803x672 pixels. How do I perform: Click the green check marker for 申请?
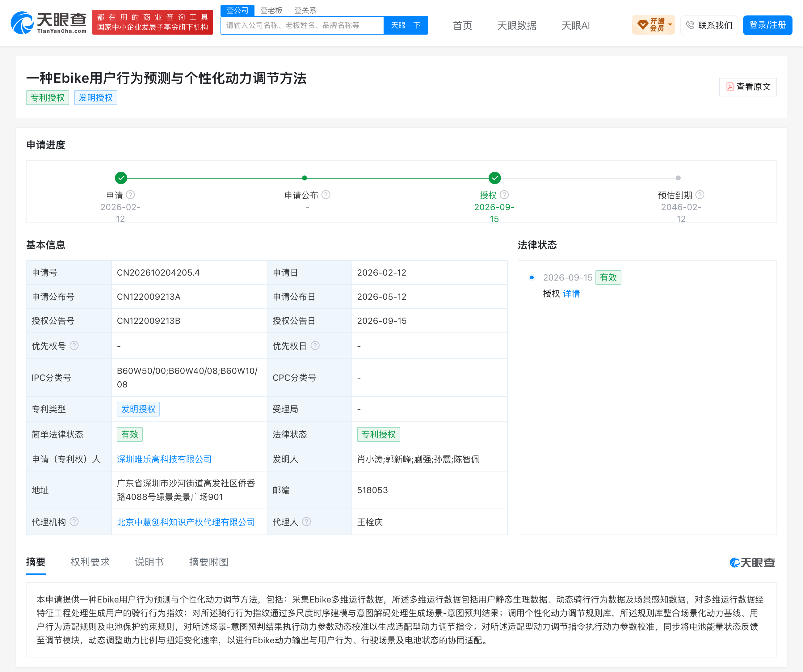point(121,178)
